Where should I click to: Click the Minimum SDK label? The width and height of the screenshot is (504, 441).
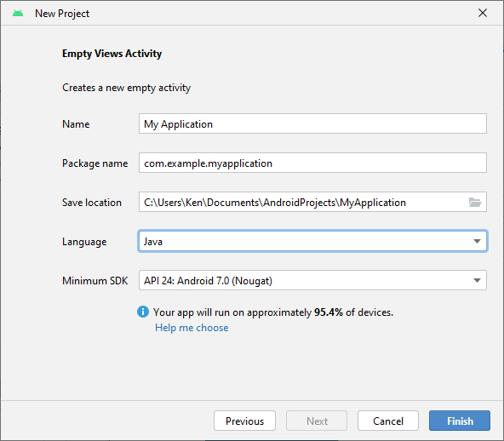[94, 281]
